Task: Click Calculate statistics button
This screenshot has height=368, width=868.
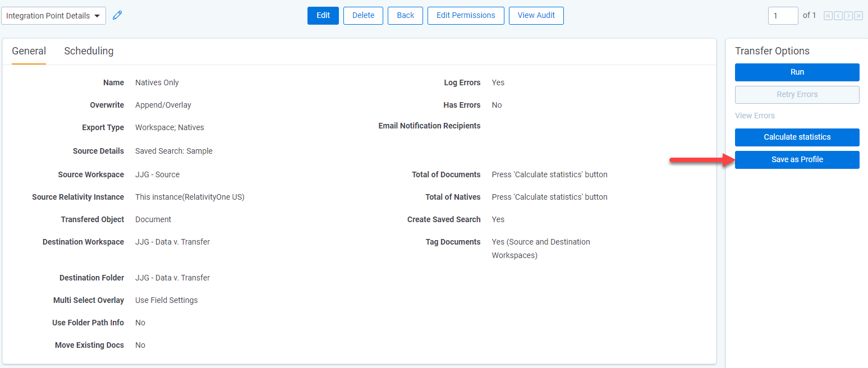Action: tap(797, 137)
